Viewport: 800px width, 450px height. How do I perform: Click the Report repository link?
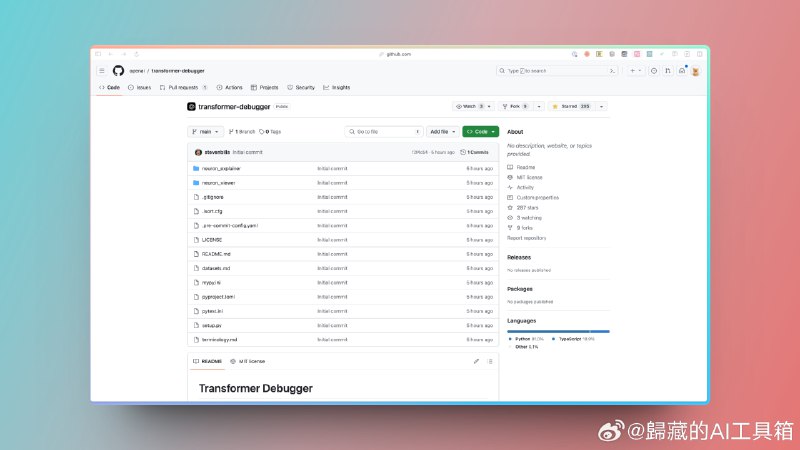(x=527, y=238)
